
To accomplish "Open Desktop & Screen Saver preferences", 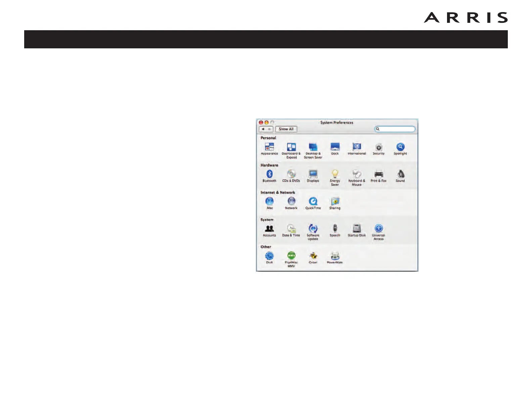I will point(313,150).
